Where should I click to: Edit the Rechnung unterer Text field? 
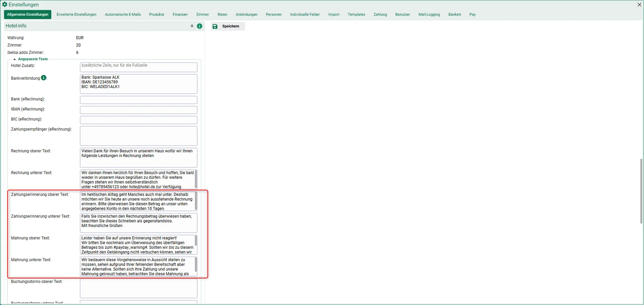click(x=138, y=179)
